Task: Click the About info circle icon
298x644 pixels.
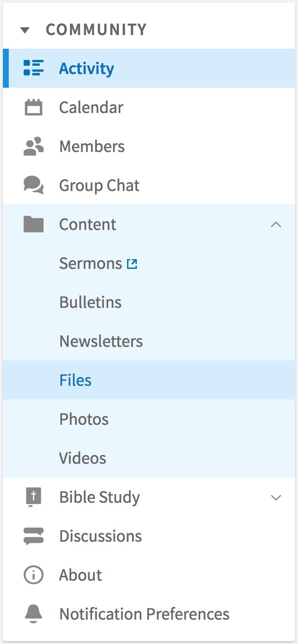Action: [x=34, y=575]
